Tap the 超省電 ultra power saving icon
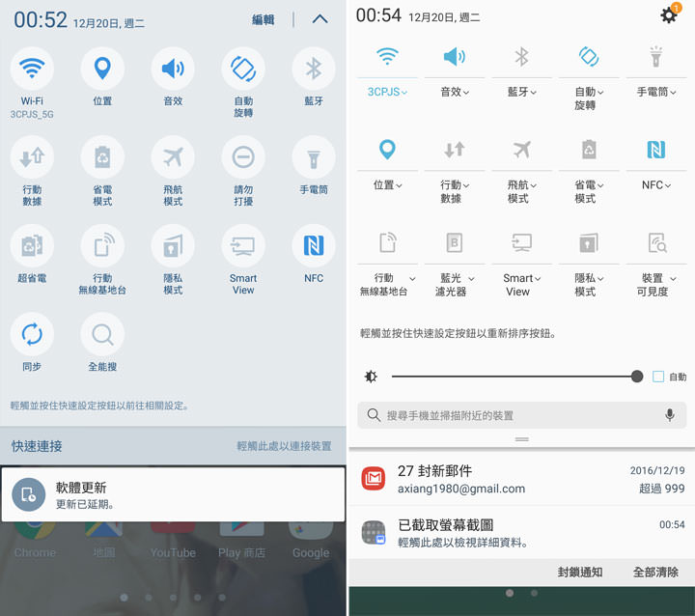Image resolution: width=695 pixels, height=616 pixels. 32,245
